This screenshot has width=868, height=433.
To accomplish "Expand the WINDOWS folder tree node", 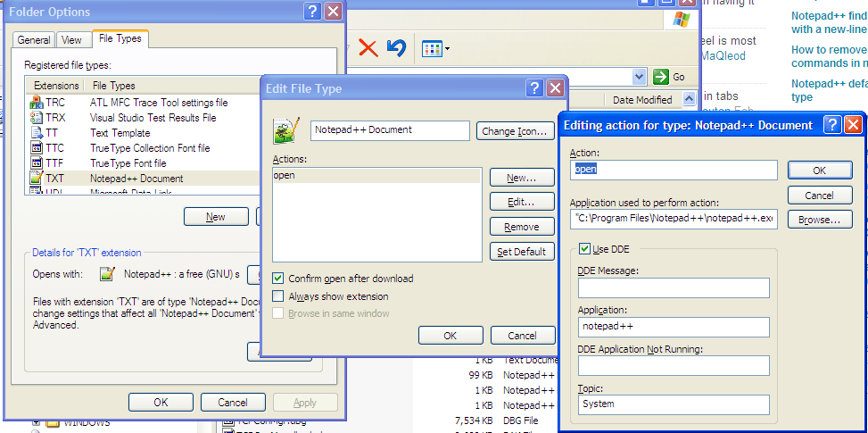I will coord(36,422).
